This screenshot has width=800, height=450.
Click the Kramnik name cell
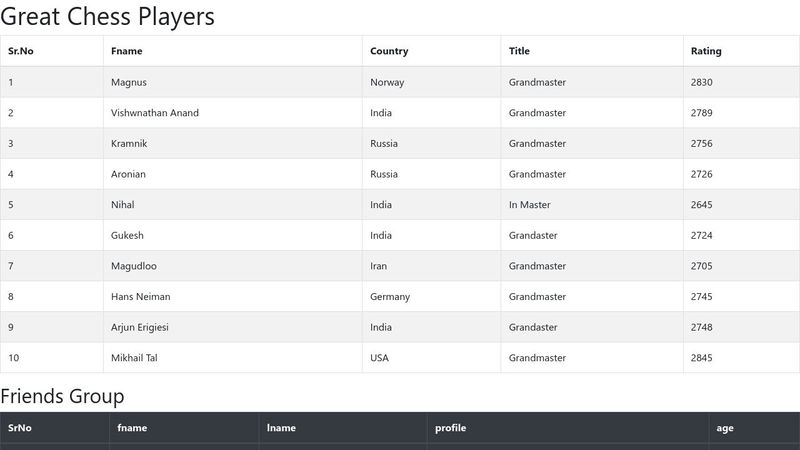[129, 144]
